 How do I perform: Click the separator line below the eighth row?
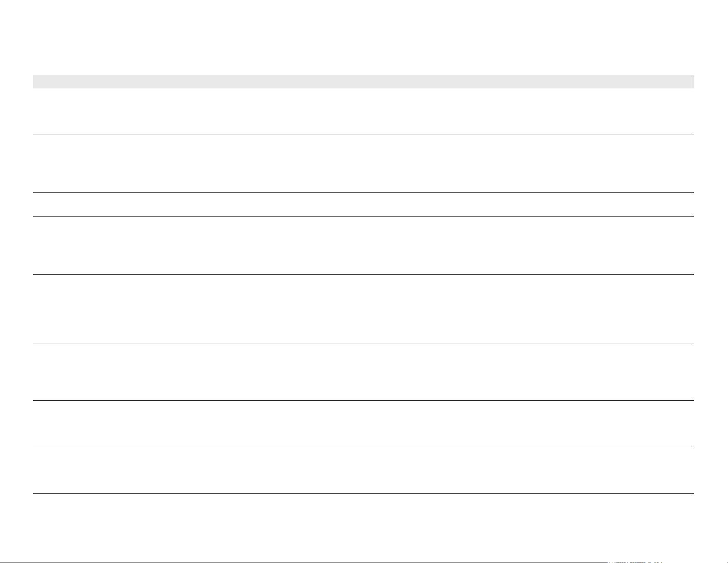363,494
